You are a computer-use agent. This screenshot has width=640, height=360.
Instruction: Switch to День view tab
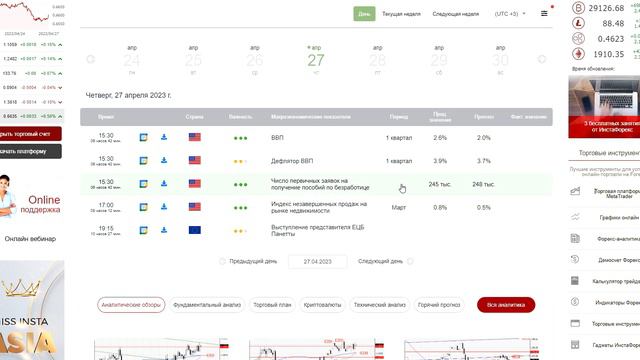(364, 14)
